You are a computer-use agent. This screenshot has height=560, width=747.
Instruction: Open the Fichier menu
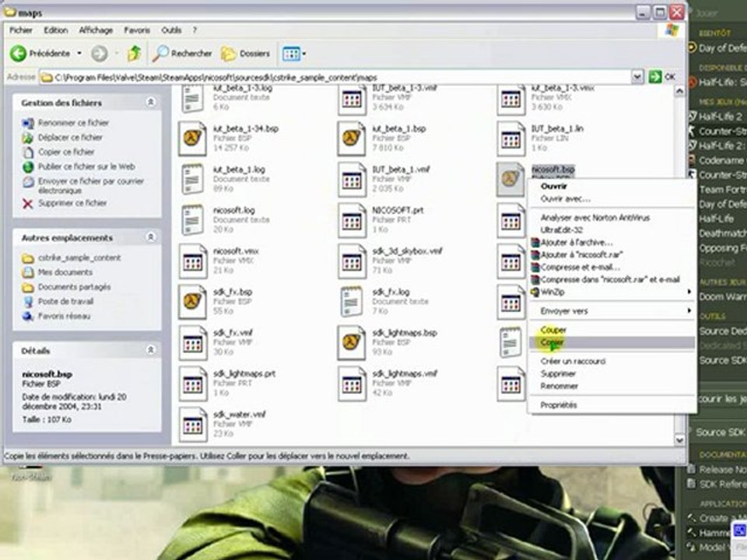tap(22, 30)
